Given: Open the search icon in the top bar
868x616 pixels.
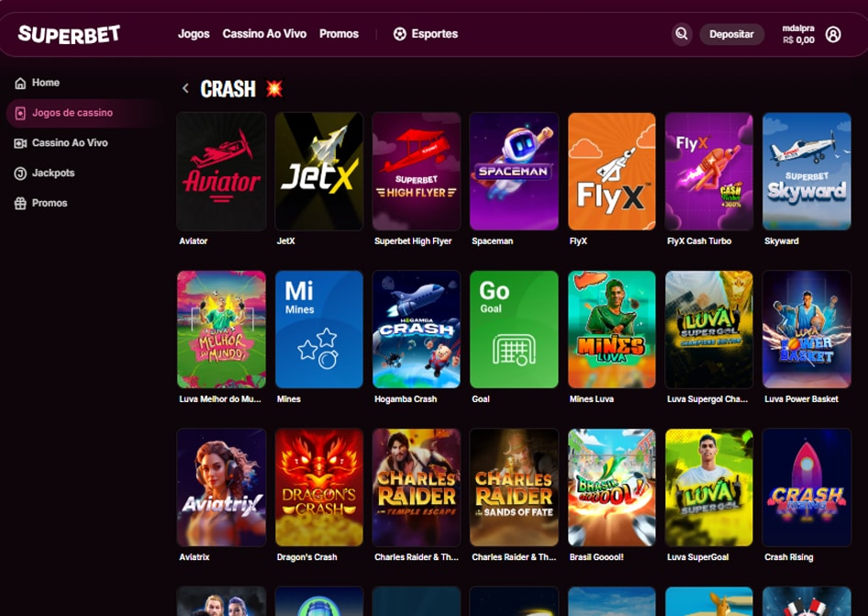Looking at the screenshot, I should (x=681, y=34).
